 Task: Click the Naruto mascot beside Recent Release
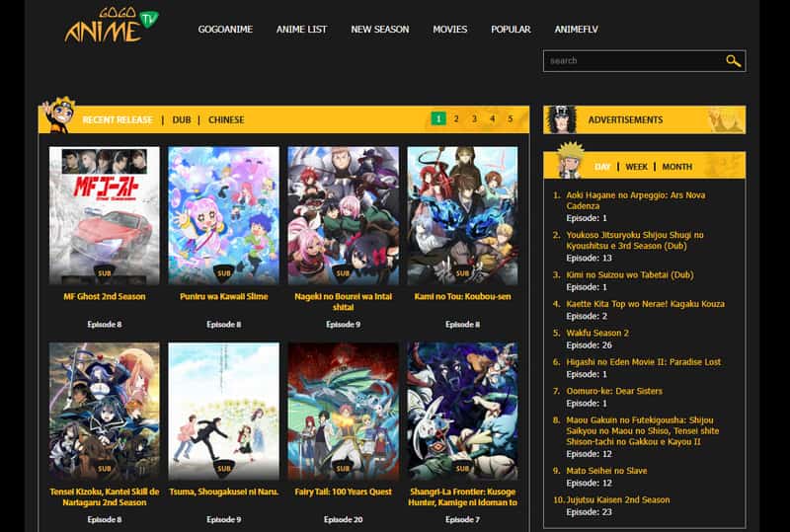coord(60,114)
